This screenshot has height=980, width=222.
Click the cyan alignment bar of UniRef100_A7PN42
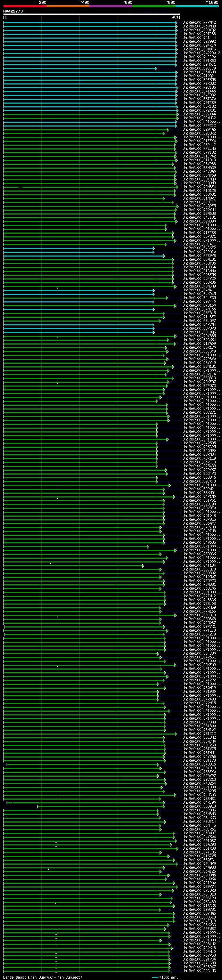tap(90, 23)
